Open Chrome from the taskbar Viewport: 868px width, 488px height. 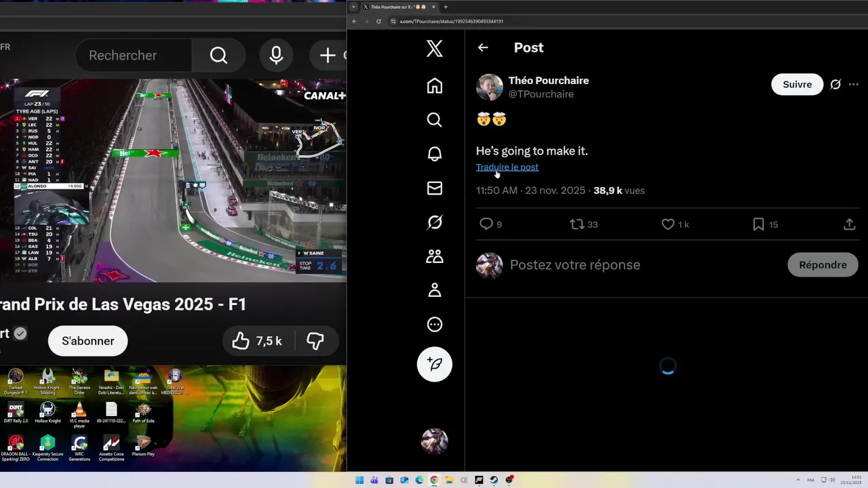click(x=434, y=481)
